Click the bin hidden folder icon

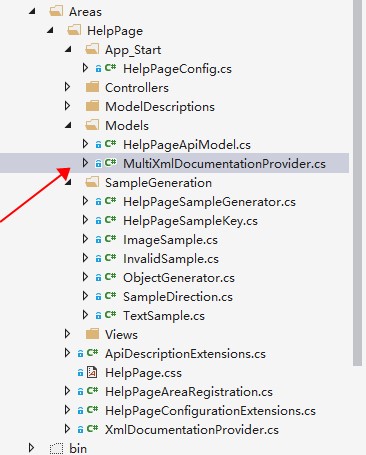coord(56,448)
